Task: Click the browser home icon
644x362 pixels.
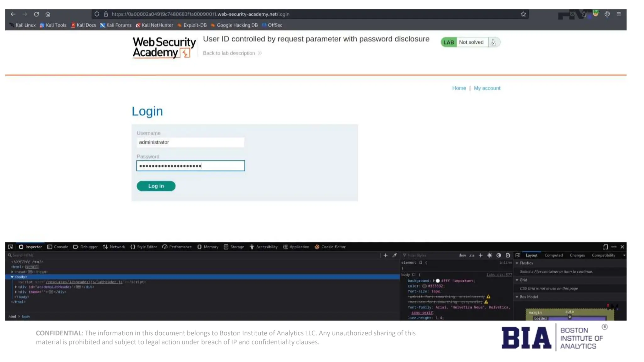Action: (x=48, y=14)
